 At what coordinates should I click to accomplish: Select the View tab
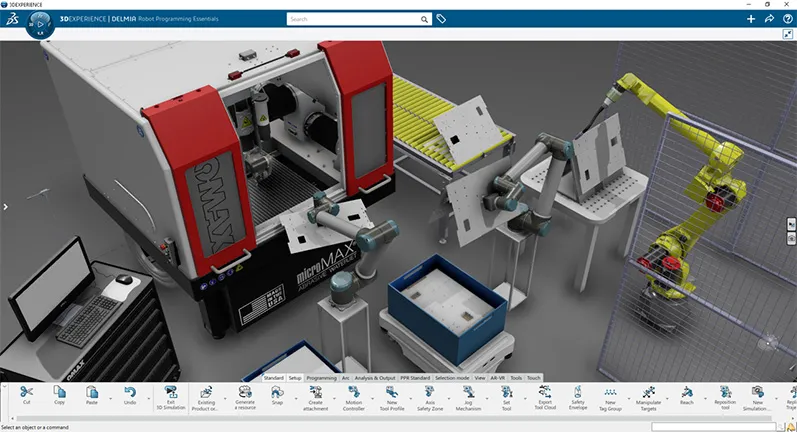[480, 378]
